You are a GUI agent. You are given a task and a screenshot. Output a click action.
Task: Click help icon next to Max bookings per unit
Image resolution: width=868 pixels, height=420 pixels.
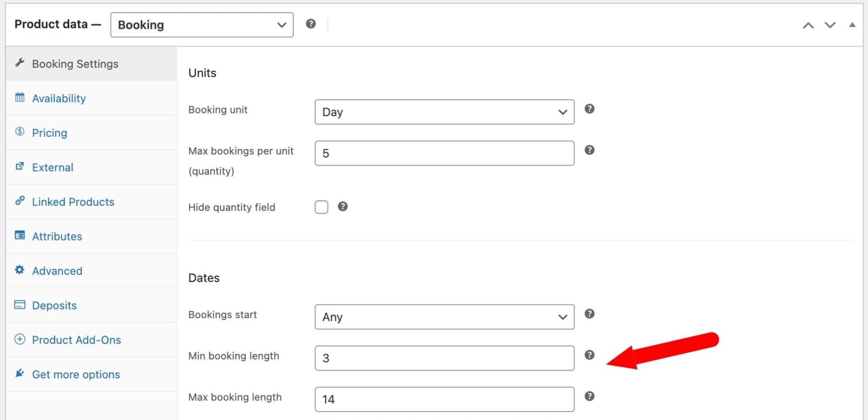tap(589, 150)
